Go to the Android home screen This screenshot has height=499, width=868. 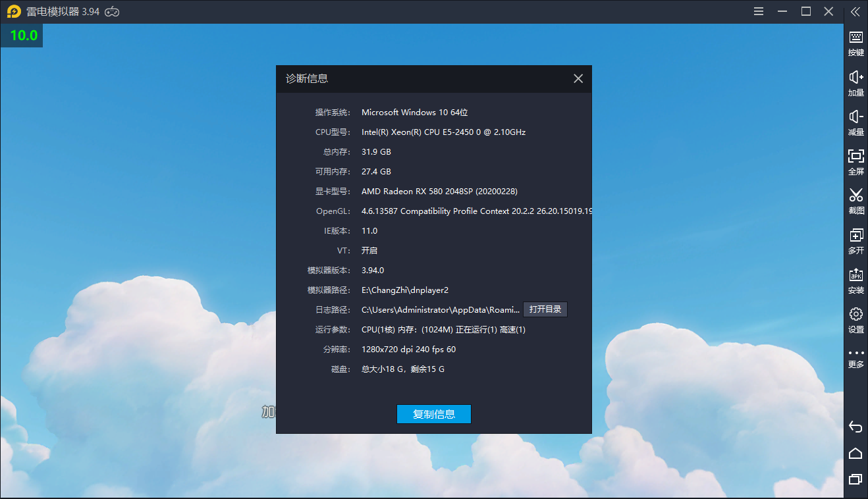[x=855, y=453]
